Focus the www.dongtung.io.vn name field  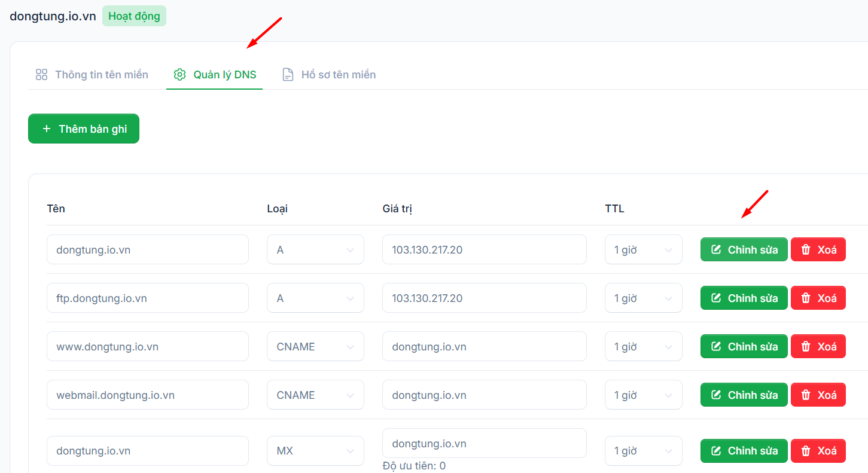148,346
